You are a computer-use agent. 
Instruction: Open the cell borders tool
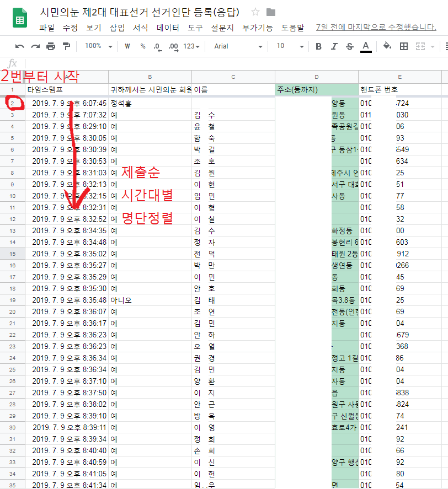tap(404, 46)
